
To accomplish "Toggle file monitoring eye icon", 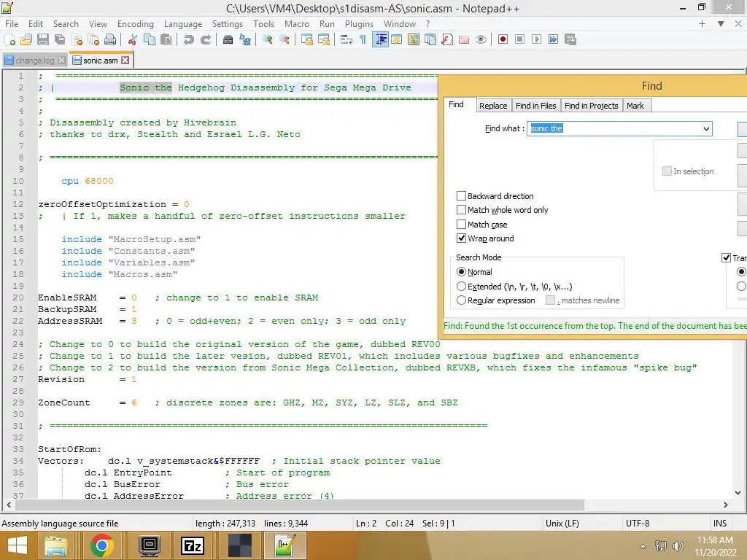I will coord(481,39).
